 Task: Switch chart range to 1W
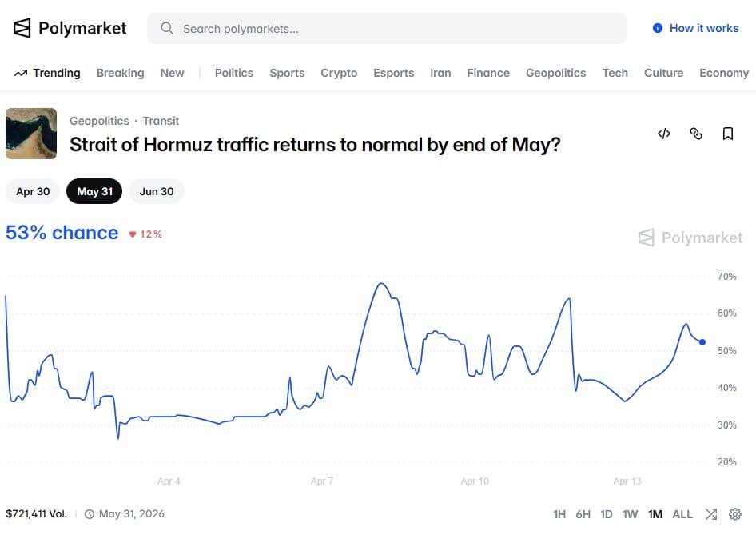pyautogui.click(x=631, y=514)
